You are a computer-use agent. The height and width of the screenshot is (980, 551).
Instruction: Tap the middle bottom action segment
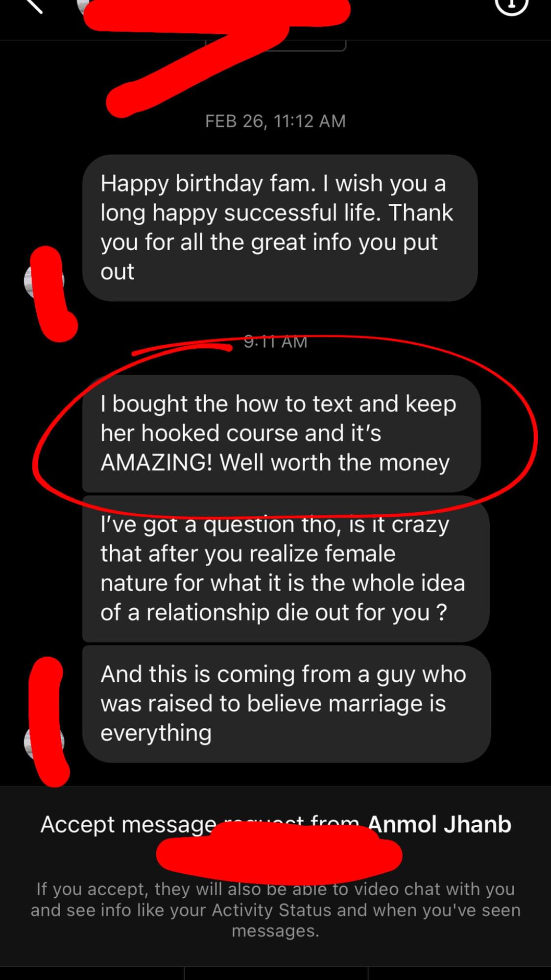276,973
